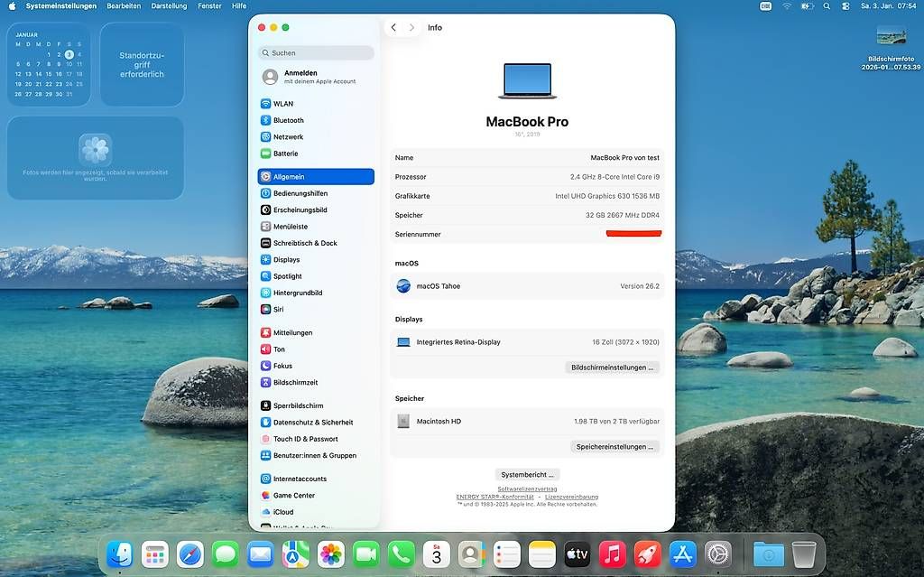Open the Bearbeiten menu
Image resolution: width=924 pixels, height=577 pixels.
124,6
